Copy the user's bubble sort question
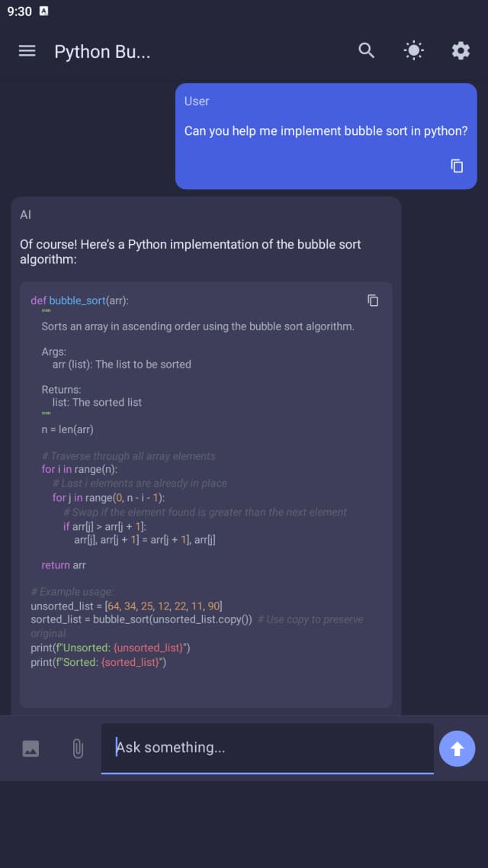This screenshot has width=488, height=868. [x=456, y=166]
